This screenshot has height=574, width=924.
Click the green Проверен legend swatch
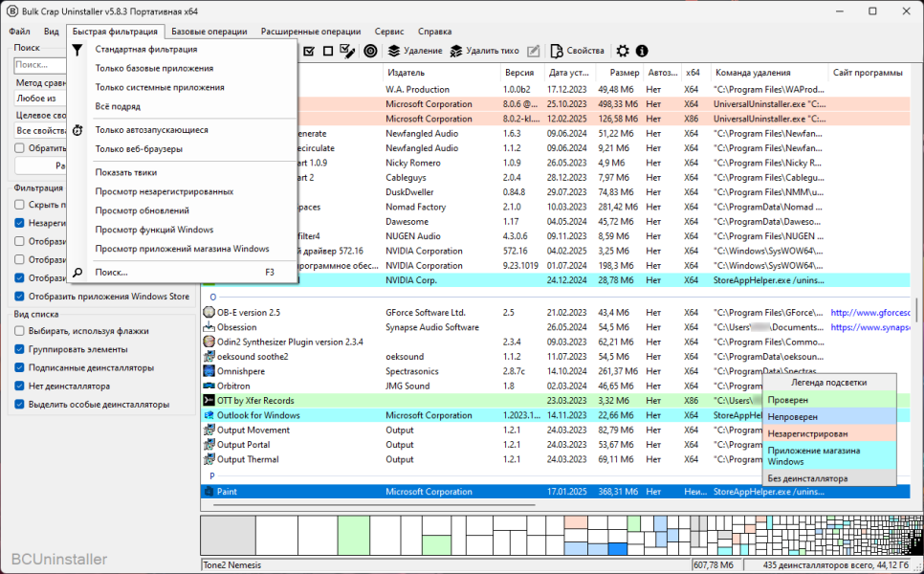pos(829,400)
